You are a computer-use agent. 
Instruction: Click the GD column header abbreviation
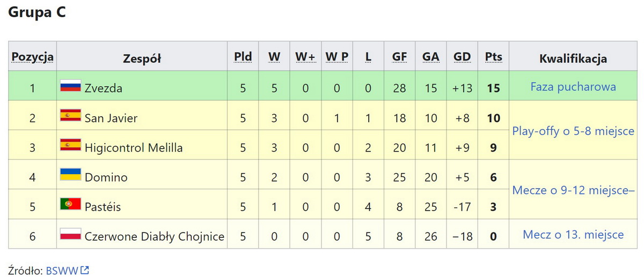(462, 57)
